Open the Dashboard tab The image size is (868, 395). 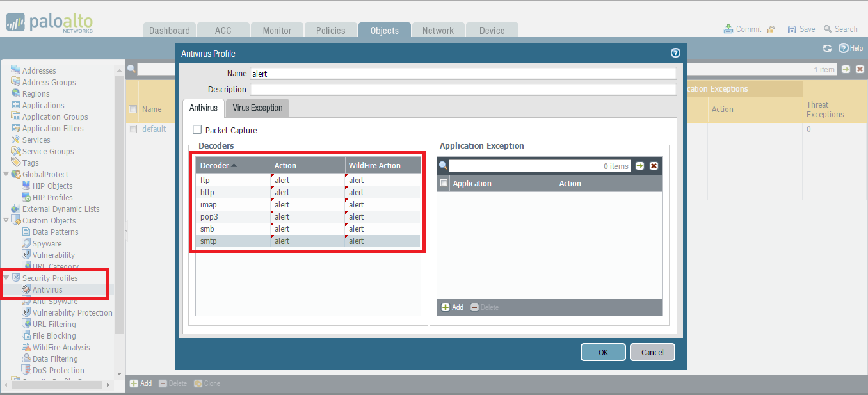click(x=170, y=30)
